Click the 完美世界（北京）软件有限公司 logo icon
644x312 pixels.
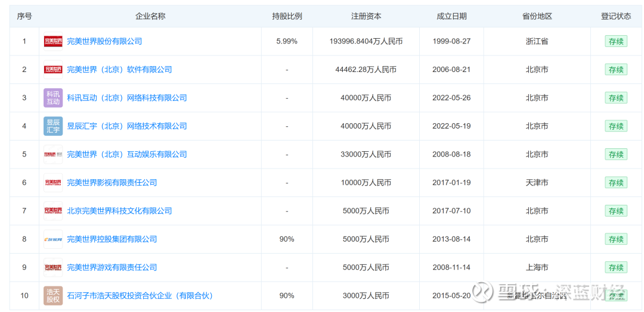[53, 70]
